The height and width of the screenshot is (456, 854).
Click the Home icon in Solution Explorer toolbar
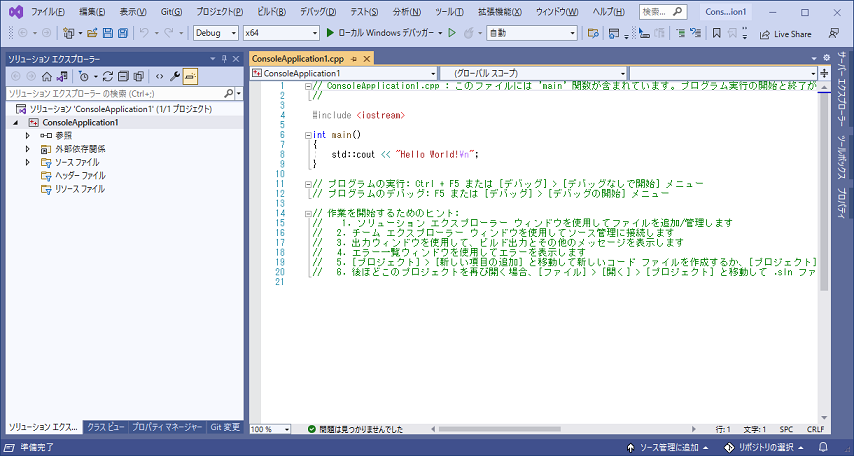point(47,76)
